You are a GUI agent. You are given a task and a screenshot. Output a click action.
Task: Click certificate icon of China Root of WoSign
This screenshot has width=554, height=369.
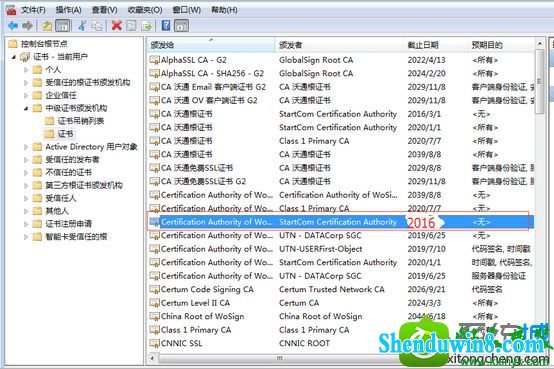click(154, 316)
